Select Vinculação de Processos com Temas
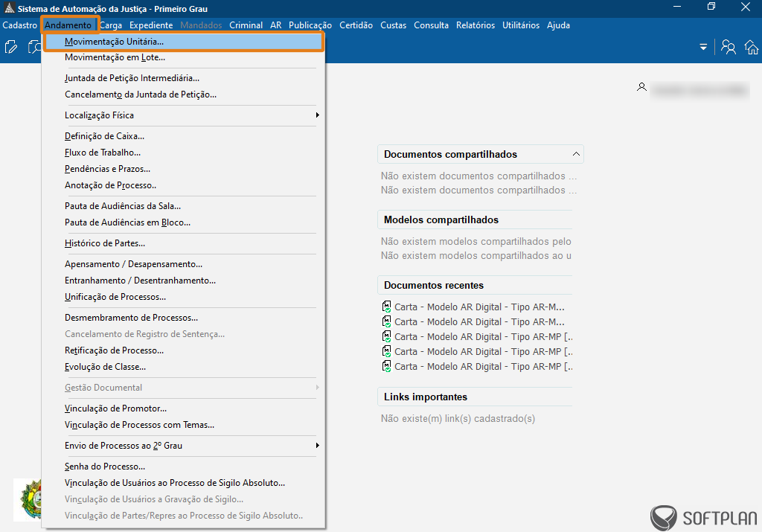The image size is (762, 532). click(184, 425)
